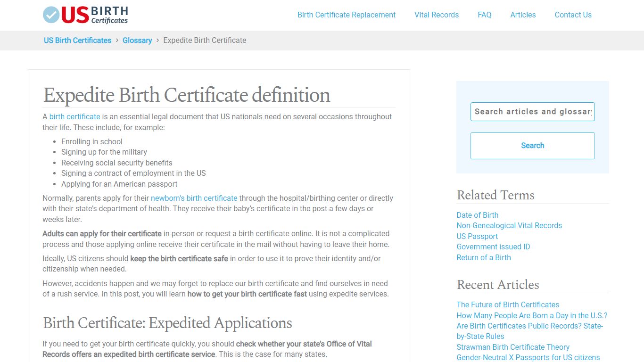Open related term Date of Birth
The image size is (644, 362).
click(x=477, y=215)
